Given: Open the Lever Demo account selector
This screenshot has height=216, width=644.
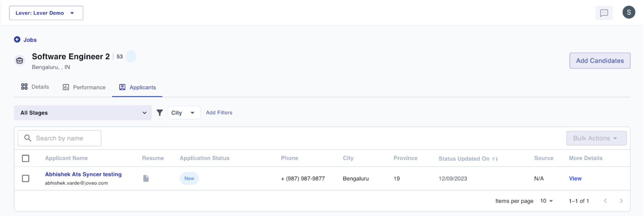Looking at the screenshot, I should pos(46,13).
